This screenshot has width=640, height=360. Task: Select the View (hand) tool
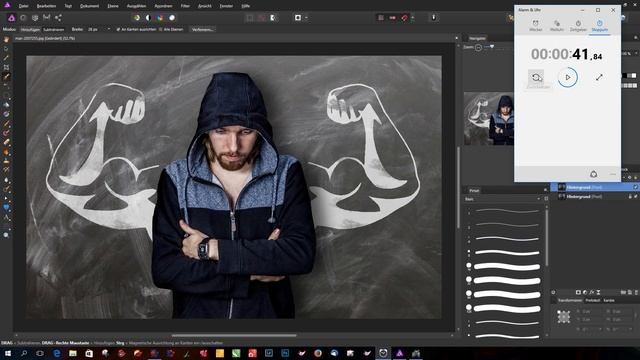coord(6,40)
